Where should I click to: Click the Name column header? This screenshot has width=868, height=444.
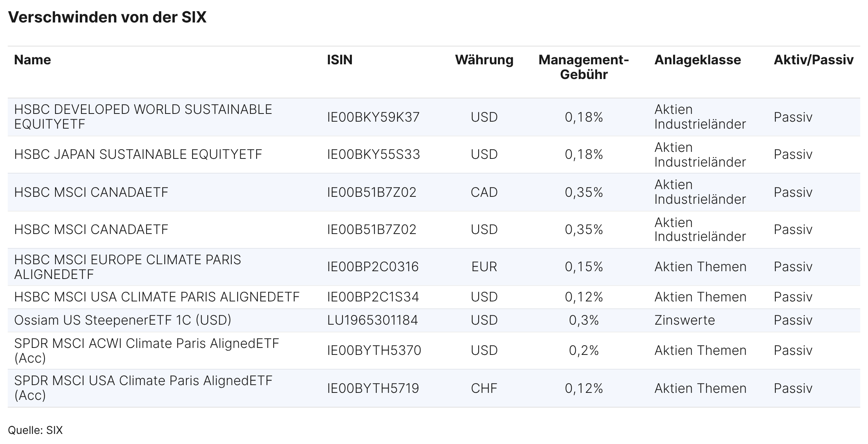click(x=33, y=60)
